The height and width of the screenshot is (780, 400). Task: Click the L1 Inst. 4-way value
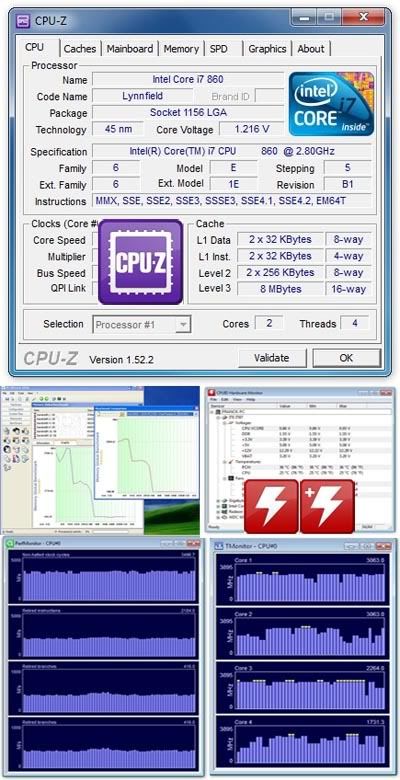pos(348,256)
